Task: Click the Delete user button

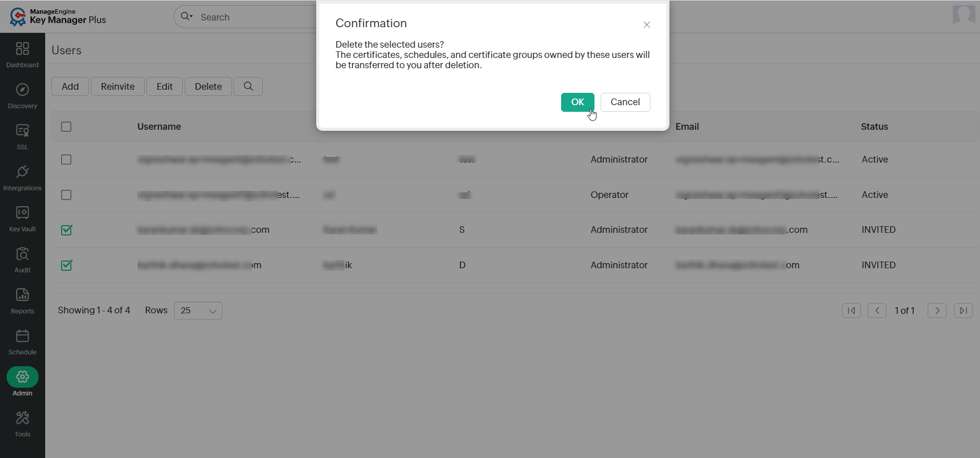Action: [208, 86]
